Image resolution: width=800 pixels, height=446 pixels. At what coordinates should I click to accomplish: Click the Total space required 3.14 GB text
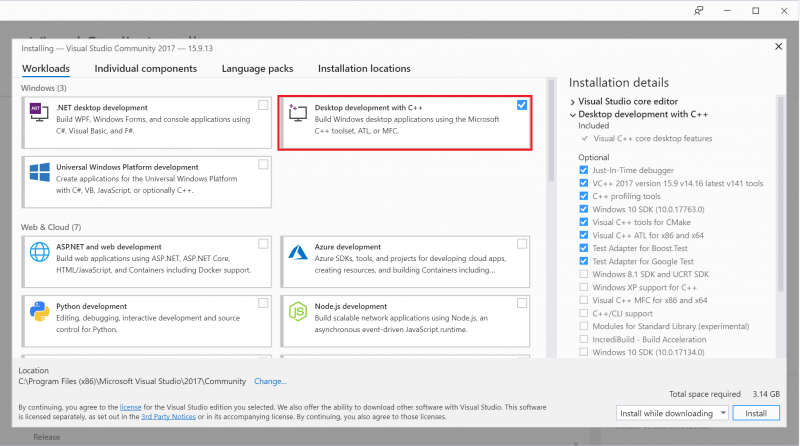(724, 394)
